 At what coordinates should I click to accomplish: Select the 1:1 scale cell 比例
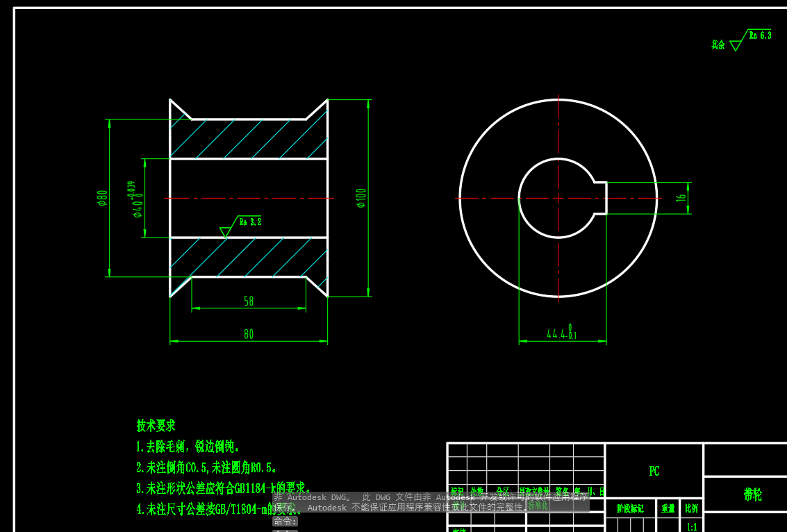pos(692,526)
